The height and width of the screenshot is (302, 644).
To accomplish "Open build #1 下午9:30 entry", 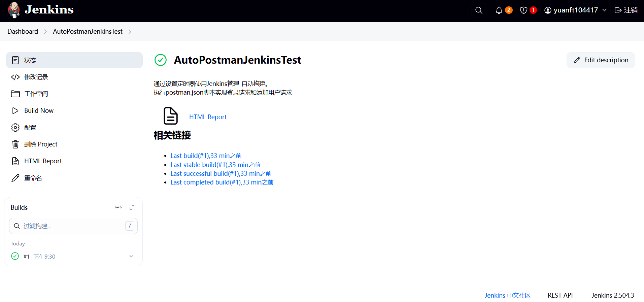I will (40, 257).
